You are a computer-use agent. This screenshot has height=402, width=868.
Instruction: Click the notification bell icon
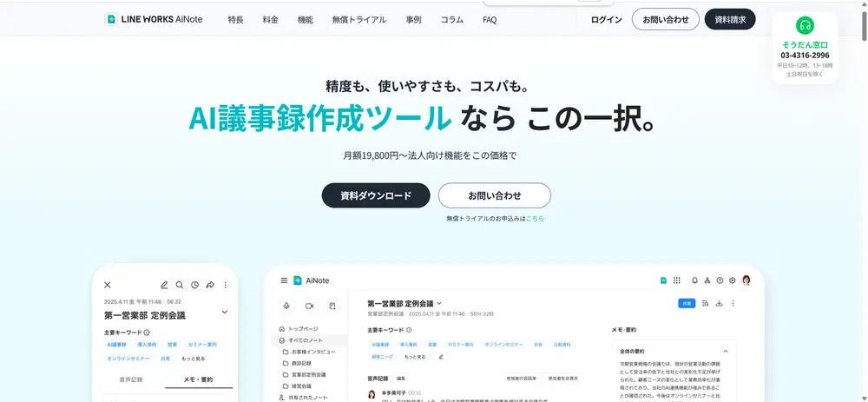pos(694,280)
